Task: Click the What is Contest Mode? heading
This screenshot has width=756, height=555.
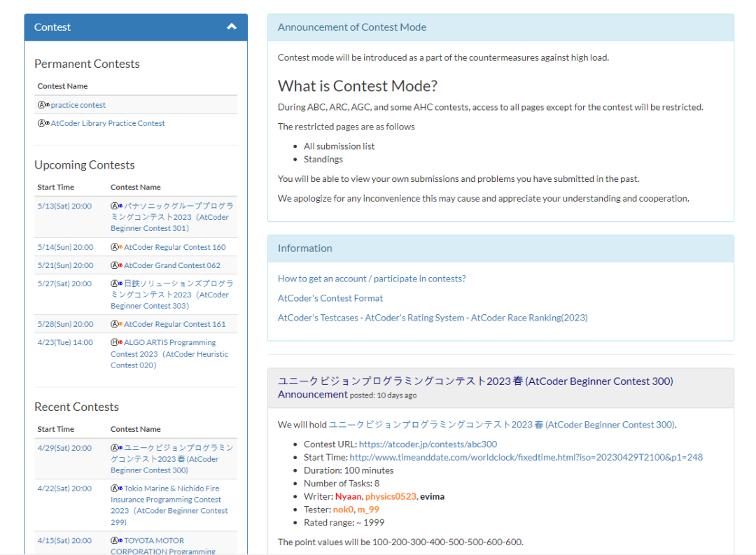Action: [358, 86]
